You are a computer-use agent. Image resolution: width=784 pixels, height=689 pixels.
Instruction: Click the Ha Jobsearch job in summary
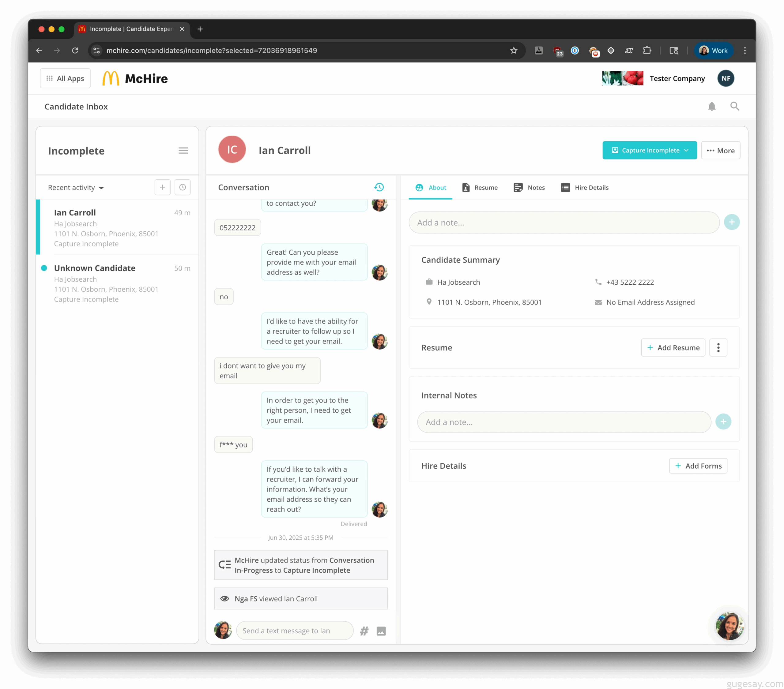[458, 282]
